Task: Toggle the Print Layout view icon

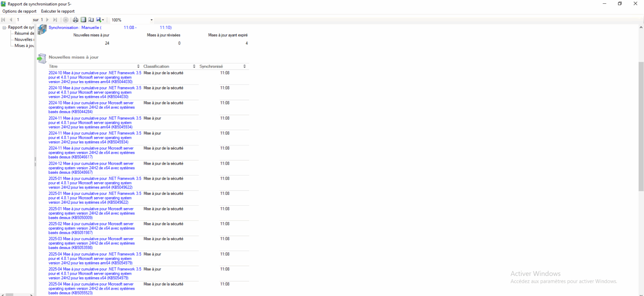Action: click(x=83, y=20)
